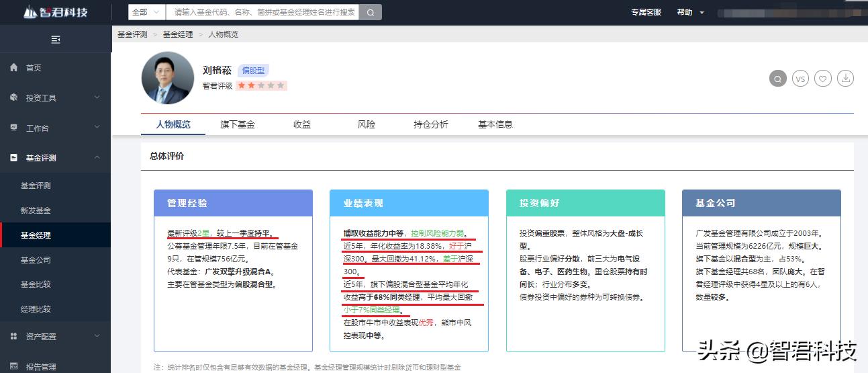Select 基金比较 in sidebar

[36, 284]
